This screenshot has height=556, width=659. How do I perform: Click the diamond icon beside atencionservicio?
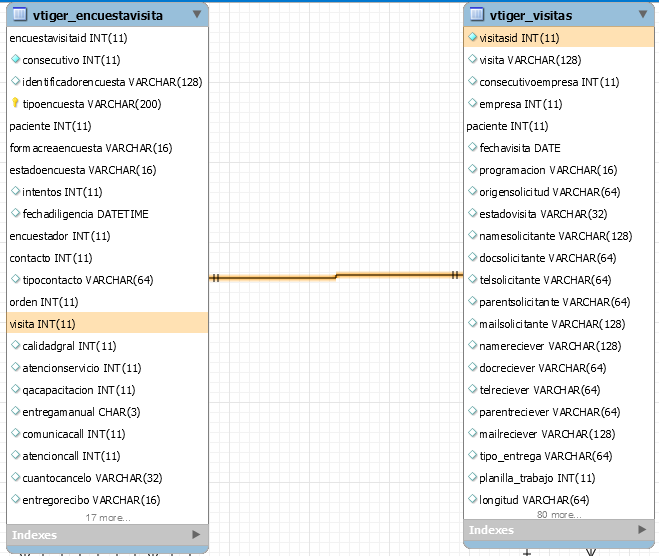[x=16, y=367]
